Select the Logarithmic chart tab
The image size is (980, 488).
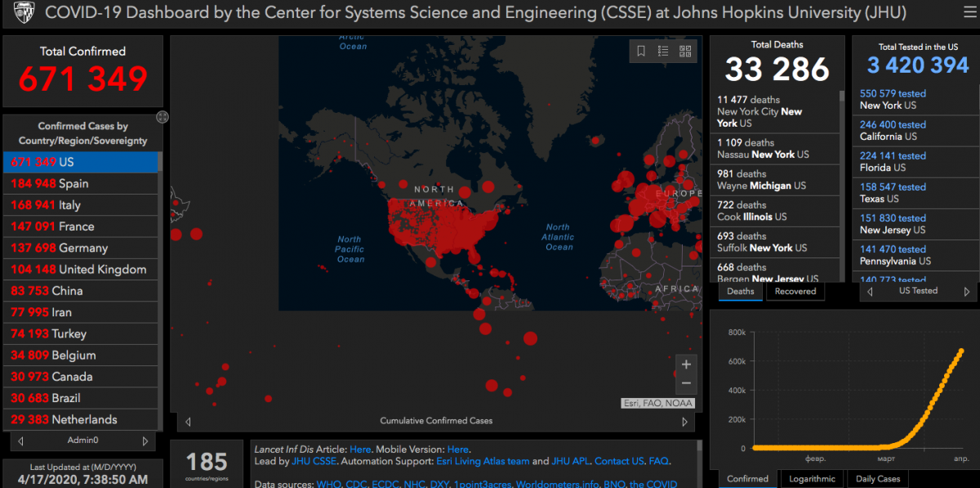click(x=812, y=479)
